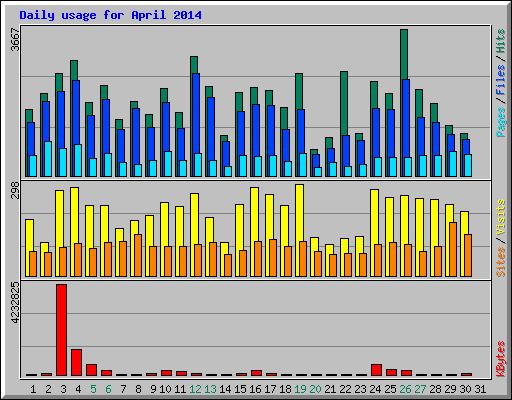512x400 pixels.
Task: Click the red KBytes bar for day 4
Action: point(76,362)
